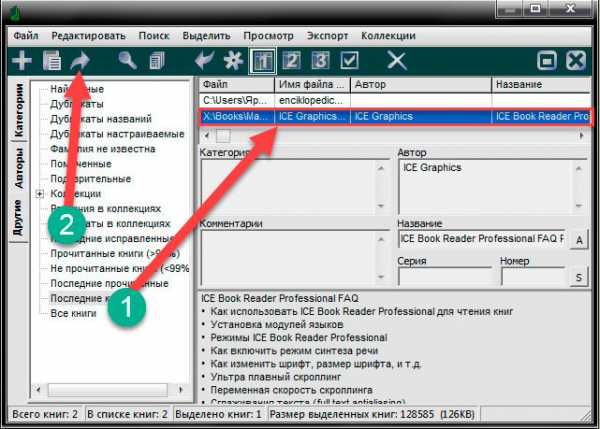Select Все книги tree item
Screen dimensions: 600x429
coord(73,313)
